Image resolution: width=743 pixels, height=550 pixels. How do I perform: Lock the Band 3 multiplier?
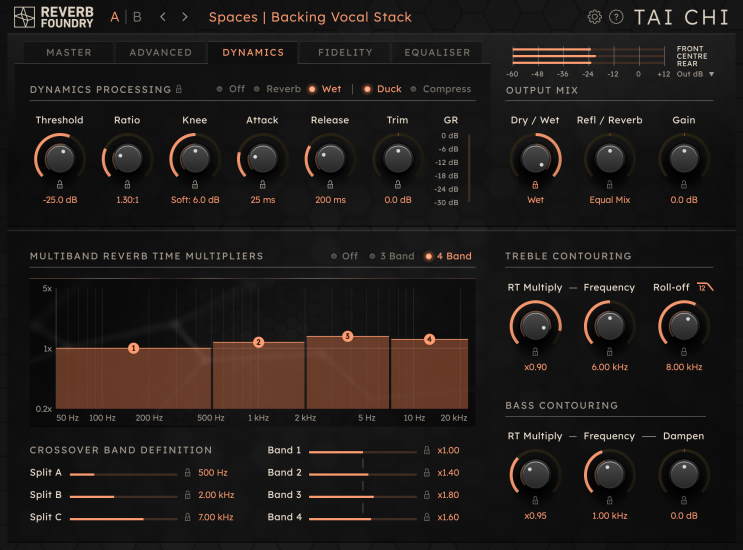[427, 495]
